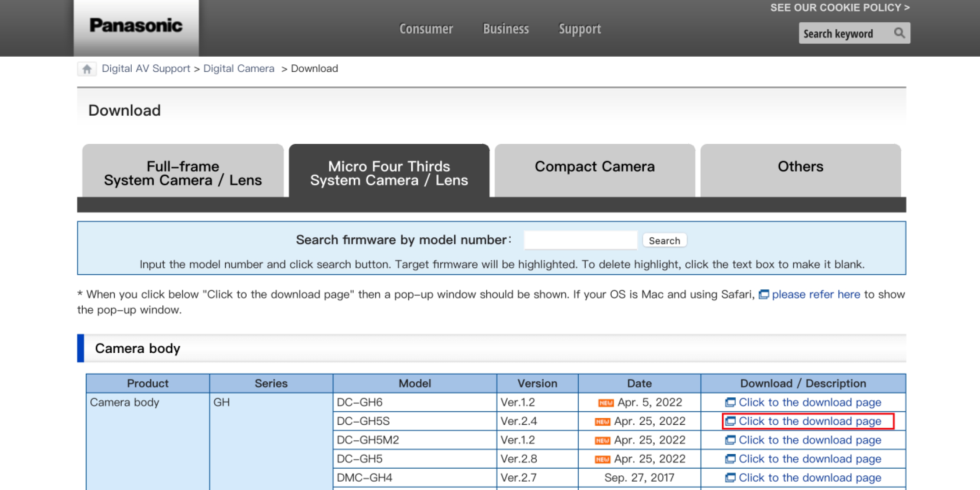Open DC-GH5S download page link
The width and height of the screenshot is (980, 490).
click(810, 421)
